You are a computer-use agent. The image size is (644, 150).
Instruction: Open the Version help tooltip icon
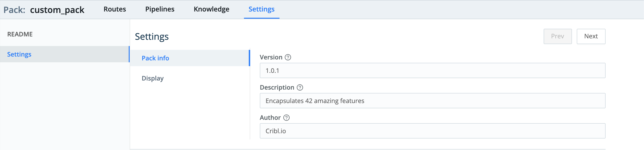coord(288,57)
